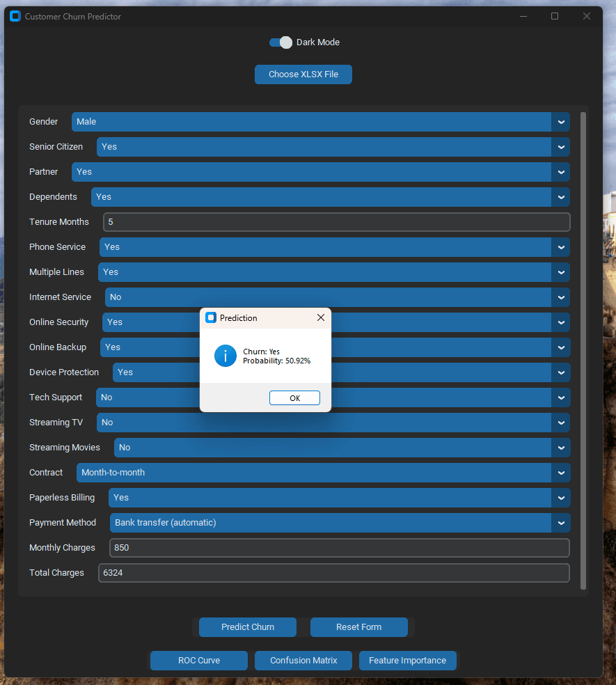Expand the Device Protection dropdown arrow
Screen dimensions: 616x685
561,372
